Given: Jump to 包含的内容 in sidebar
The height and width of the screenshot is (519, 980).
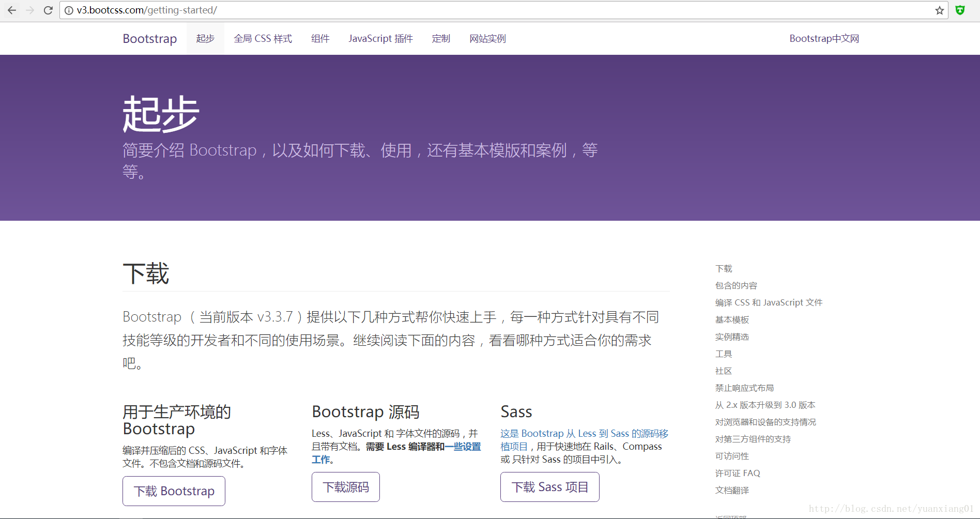Looking at the screenshot, I should (x=736, y=286).
